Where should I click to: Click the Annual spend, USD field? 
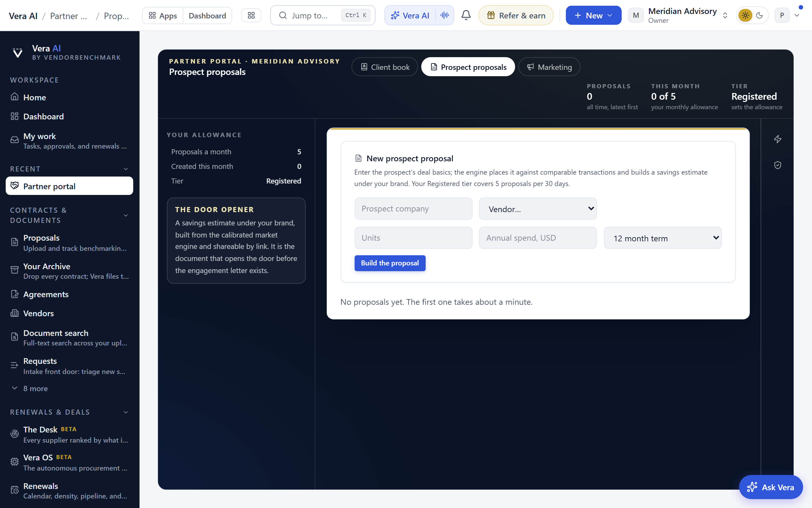[538, 238]
